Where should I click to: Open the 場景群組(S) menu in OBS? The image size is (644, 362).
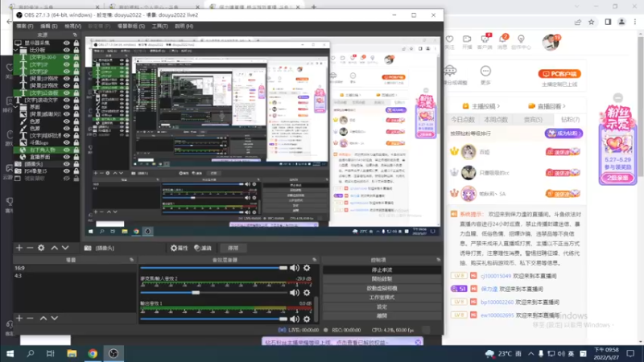pos(131,27)
